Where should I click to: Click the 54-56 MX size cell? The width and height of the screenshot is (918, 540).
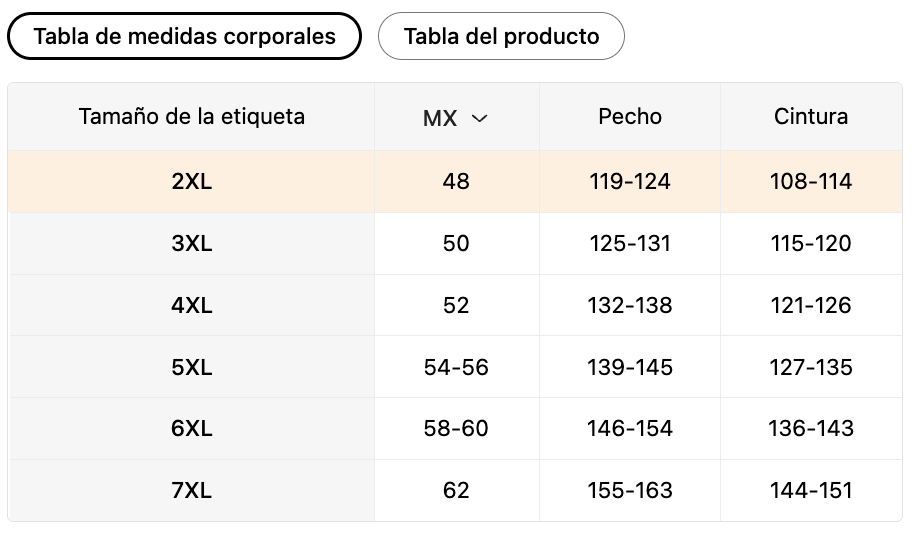[456, 367]
